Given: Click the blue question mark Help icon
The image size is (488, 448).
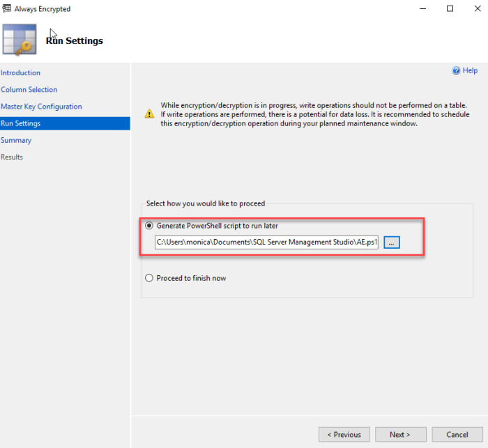Looking at the screenshot, I should tap(456, 71).
